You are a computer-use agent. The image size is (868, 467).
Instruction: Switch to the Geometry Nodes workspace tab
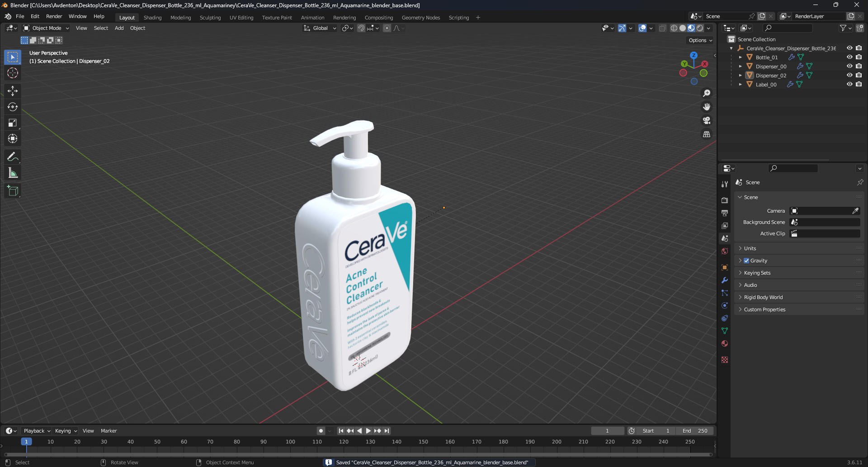coord(420,18)
